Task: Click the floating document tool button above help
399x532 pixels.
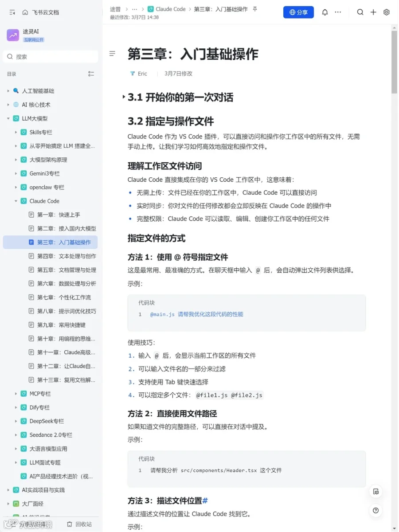Action: click(x=376, y=491)
